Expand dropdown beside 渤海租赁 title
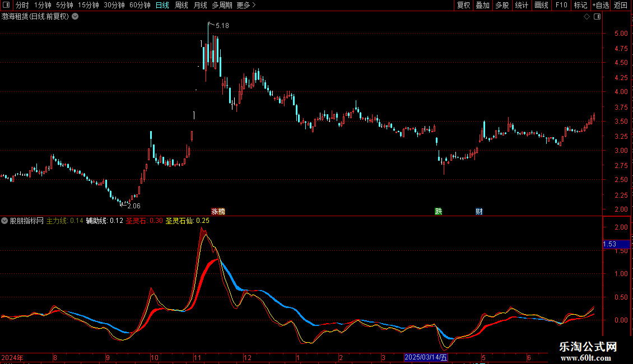This screenshot has width=633, height=364. coord(75,17)
